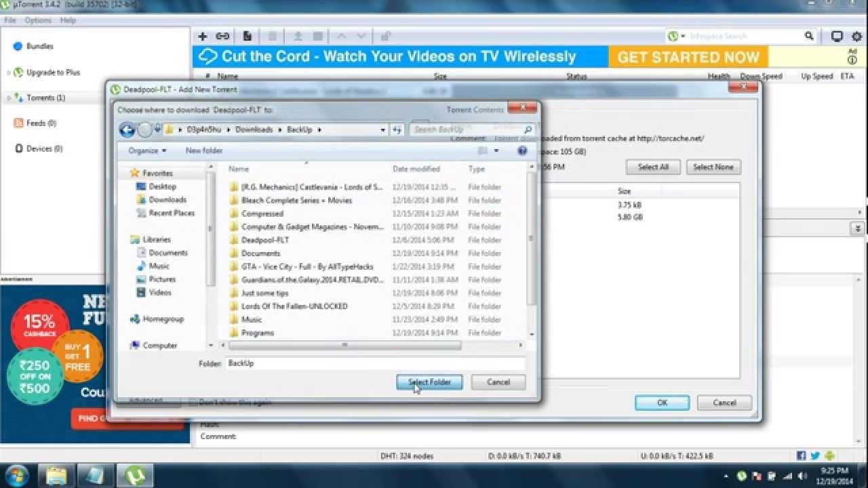Open Options menu

[38, 20]
